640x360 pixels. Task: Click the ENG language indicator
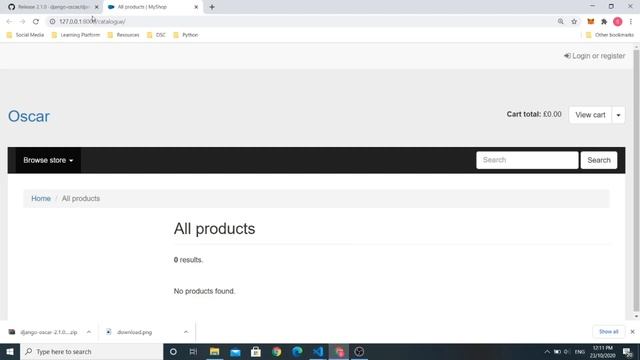click(x=580, y=351)
